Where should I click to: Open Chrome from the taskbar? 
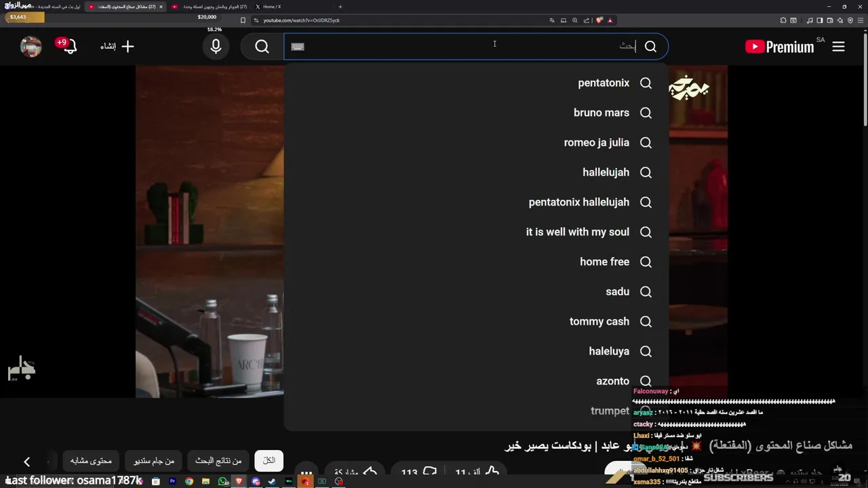(x=189, y=481)
